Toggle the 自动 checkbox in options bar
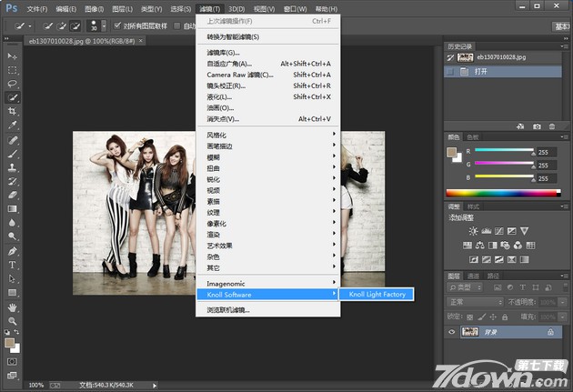Image resolution: width=573 pixels, height=392 pixels. (x=178, y=26)
